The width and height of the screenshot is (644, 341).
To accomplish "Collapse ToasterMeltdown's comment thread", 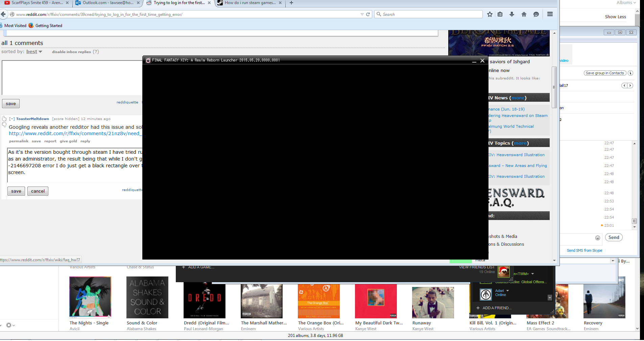I will click(12, 119).
